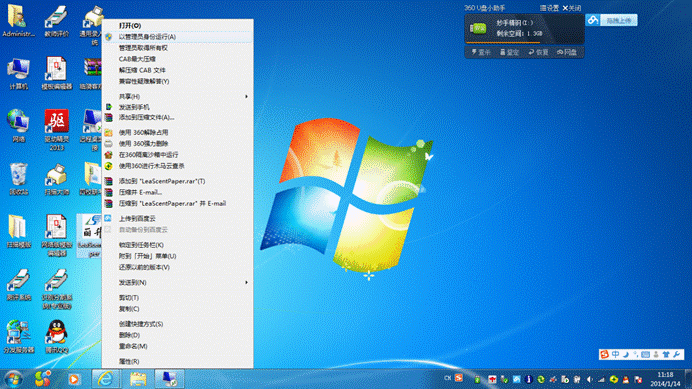This screenshot has width=692, height=389.
Task: Click the blue upload button beside U-disk panel
Action: click(618, 20)
